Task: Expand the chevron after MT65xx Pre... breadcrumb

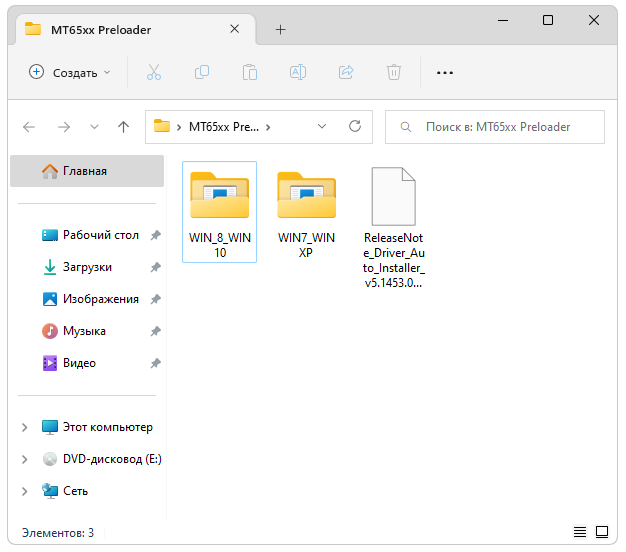Action: point(268,127)
